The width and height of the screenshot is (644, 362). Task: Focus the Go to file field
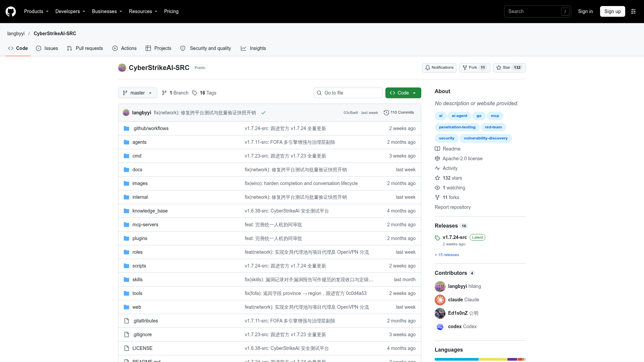tap(348, 93)
